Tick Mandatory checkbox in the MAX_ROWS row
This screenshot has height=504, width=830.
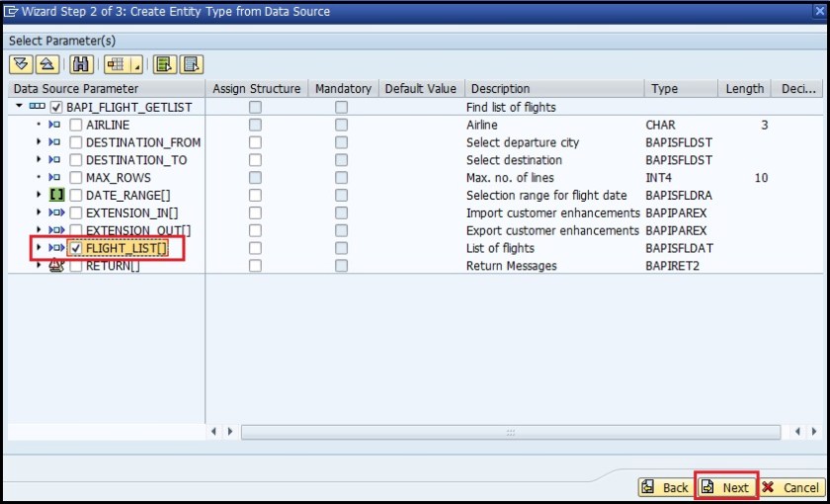[342, 178]
